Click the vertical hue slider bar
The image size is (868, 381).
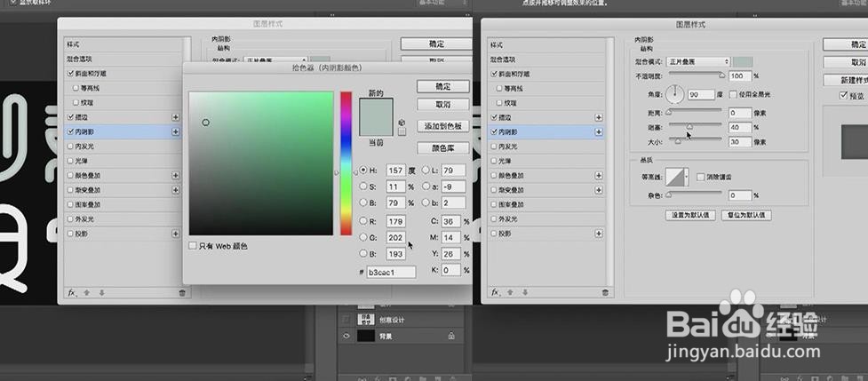[346, 163]
